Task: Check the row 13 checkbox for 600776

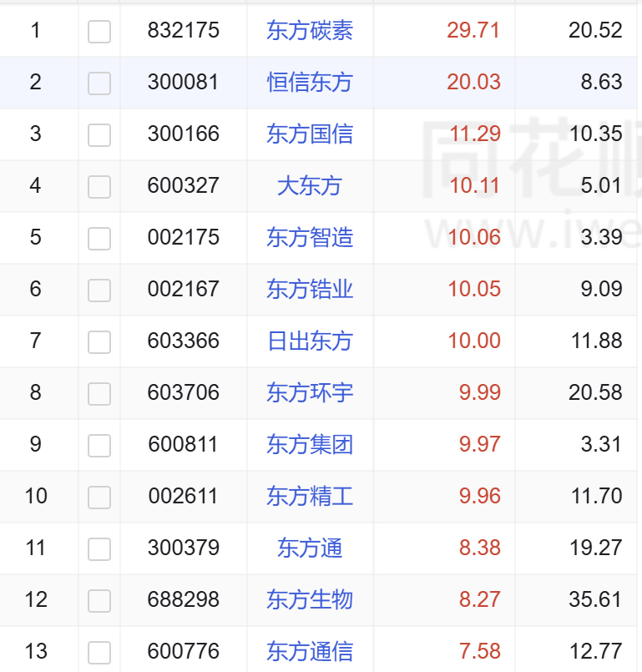Action: coord(99,653)
